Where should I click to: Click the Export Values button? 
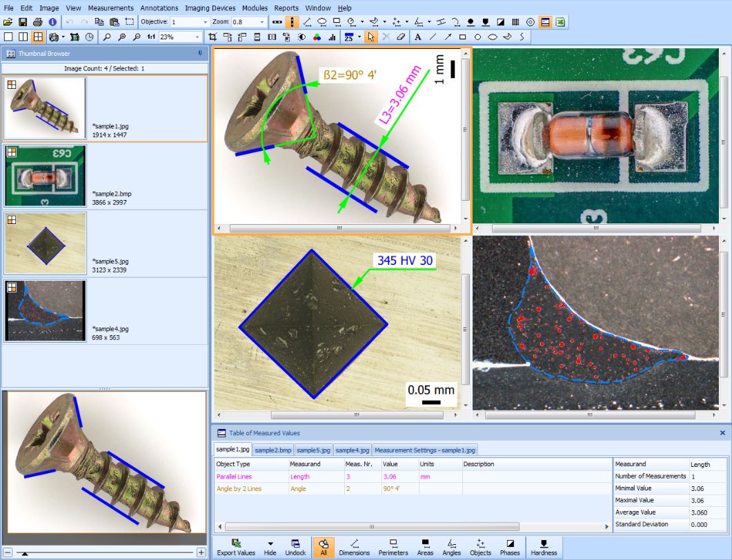[x=236, y=547]
